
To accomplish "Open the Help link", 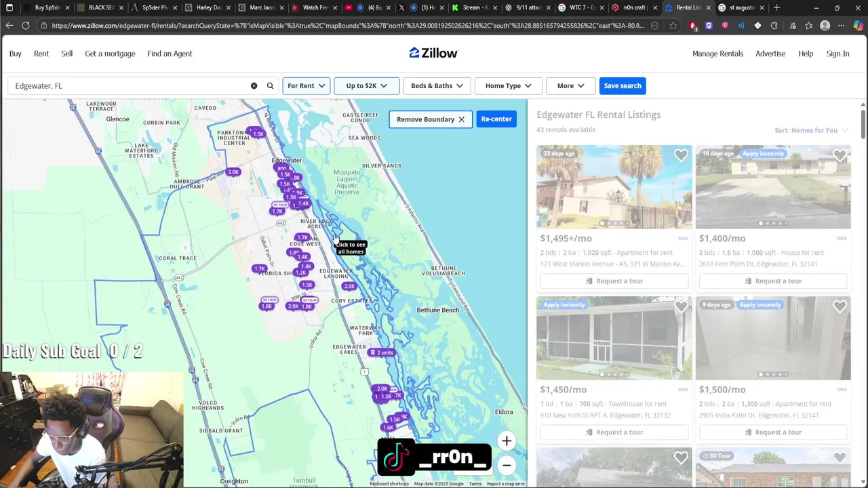I will pyautogui.click(x=806, y=54).
